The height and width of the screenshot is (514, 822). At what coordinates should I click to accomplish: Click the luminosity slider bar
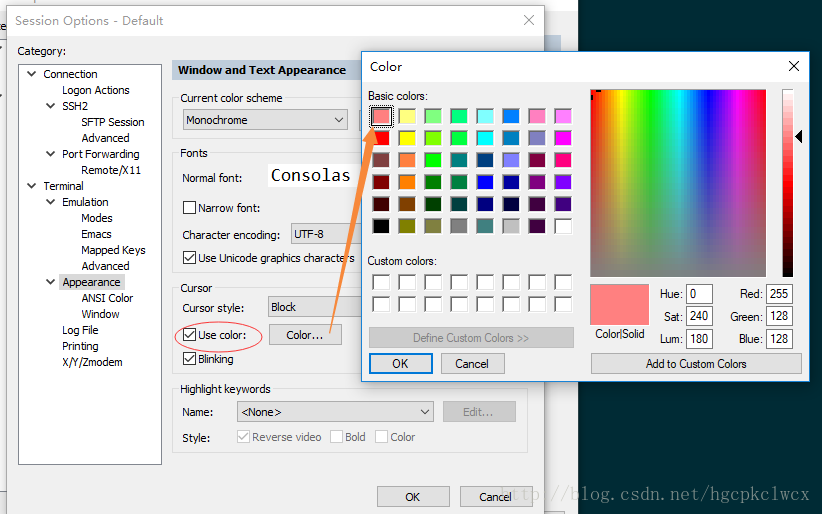pyautogui.click(x=787, y=183)
